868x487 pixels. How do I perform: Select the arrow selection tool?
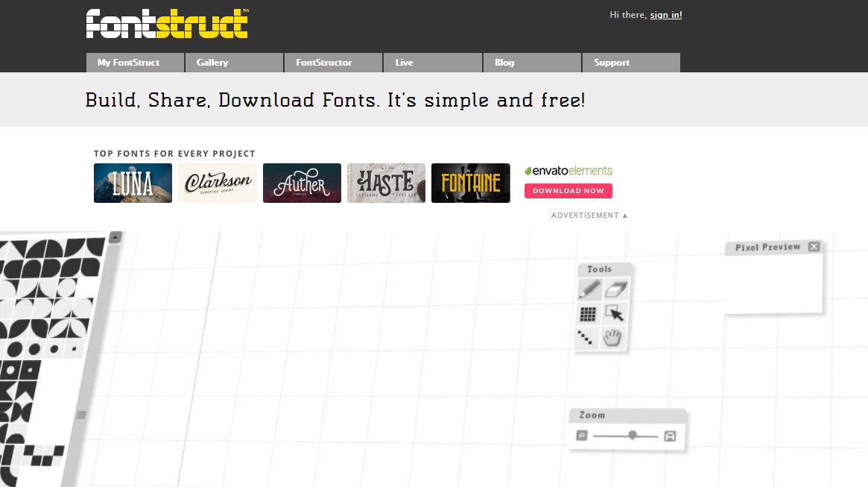[x=615, y=313]
